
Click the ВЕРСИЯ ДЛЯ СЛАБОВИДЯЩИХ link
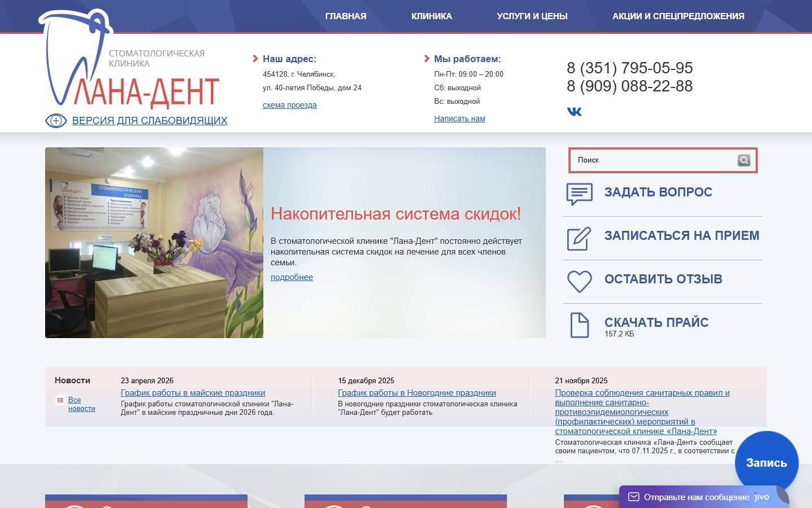click(150, 121)
